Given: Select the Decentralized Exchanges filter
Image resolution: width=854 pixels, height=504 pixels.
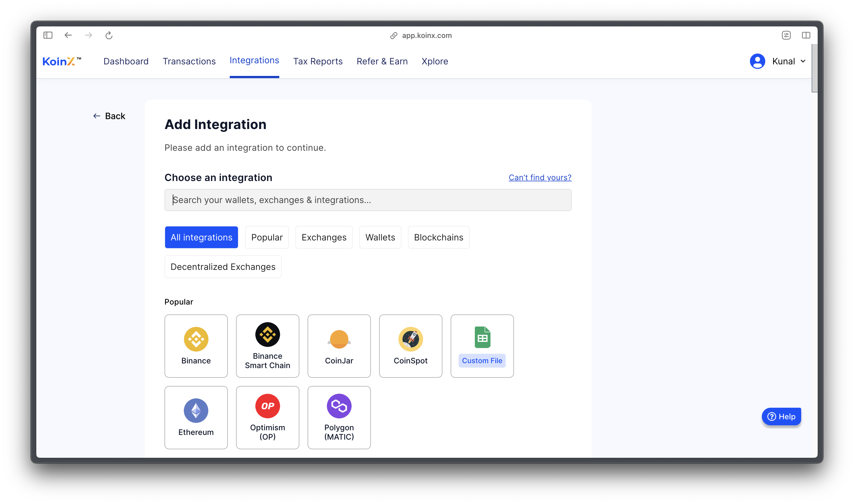Looking at the screenshot, I should [x=223, y=266].
